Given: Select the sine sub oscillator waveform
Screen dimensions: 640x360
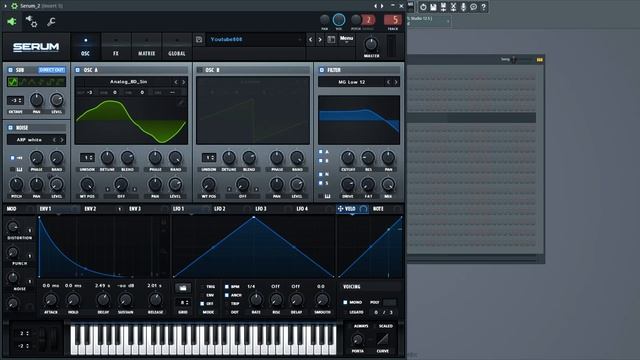Looking at the screenshot, I should 12,82.
